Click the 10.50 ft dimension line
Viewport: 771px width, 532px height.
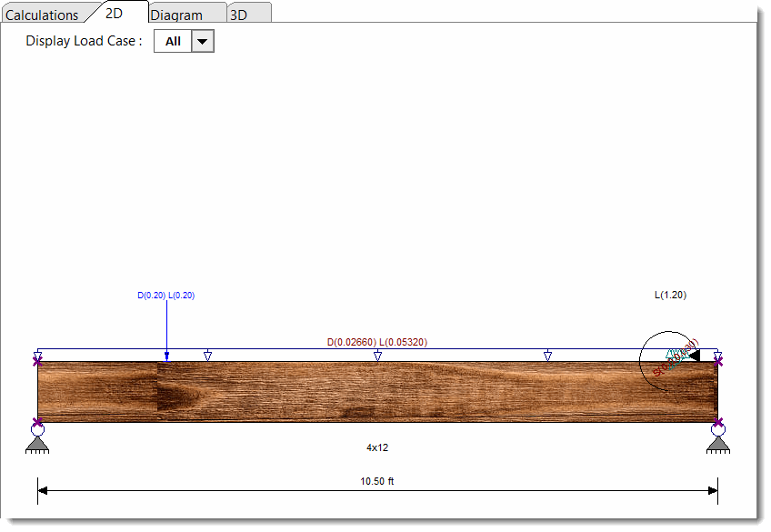(x=376, y=490)
